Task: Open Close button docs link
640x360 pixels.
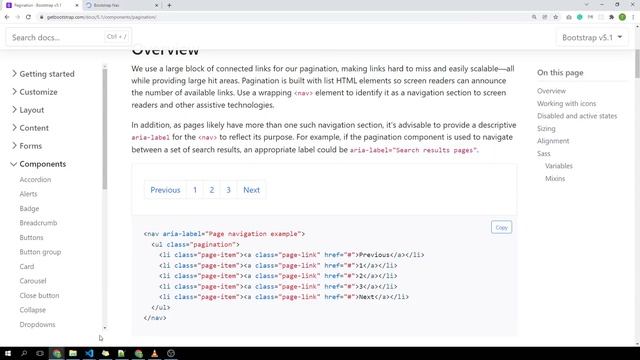Action: coord(39,296)
